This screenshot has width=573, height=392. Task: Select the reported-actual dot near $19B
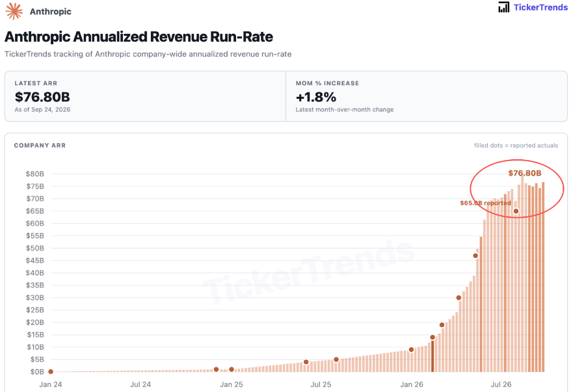coord(442,325)
